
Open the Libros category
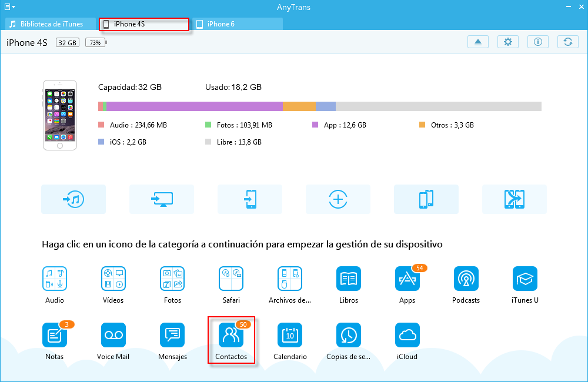coord(348,279)
